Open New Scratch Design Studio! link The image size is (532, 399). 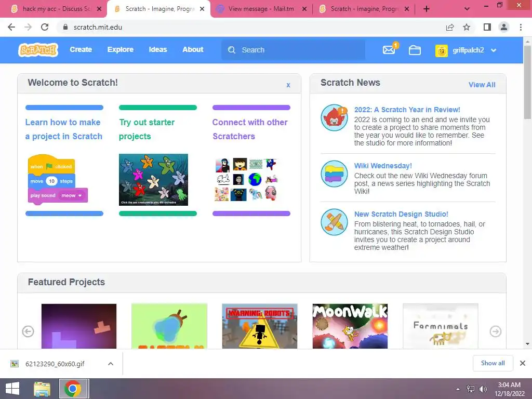[401, 214]
